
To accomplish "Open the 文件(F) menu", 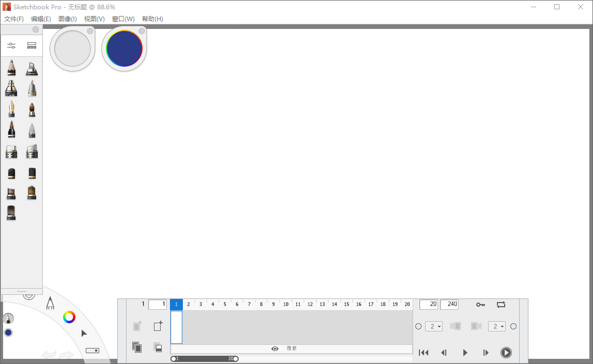I will [x=14, y=19].
